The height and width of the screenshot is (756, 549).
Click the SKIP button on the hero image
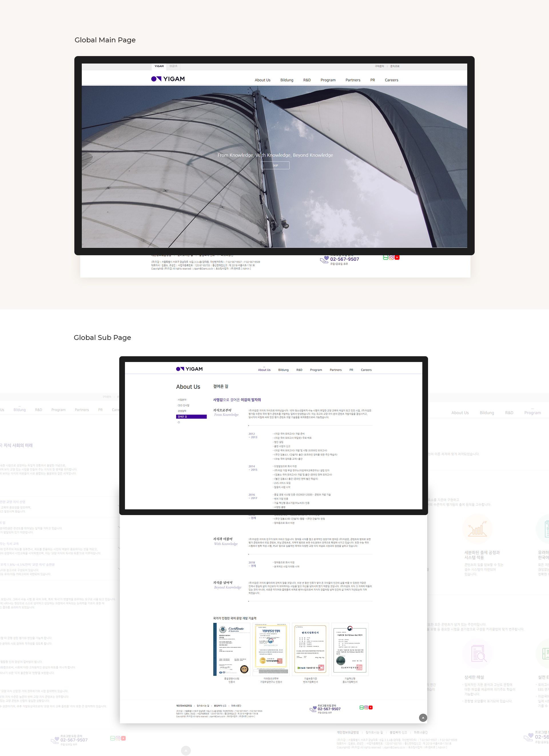point(275,165)
